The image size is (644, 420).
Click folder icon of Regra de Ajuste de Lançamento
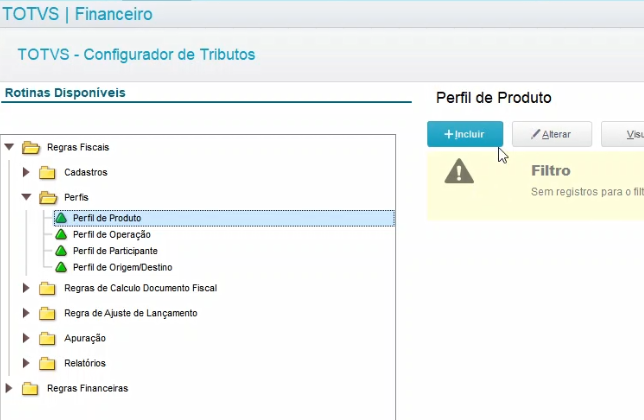point(47,313)
